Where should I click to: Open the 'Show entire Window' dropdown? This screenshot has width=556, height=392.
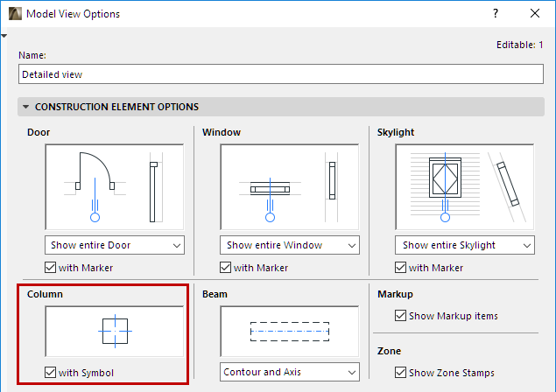[x=290, y=245]
